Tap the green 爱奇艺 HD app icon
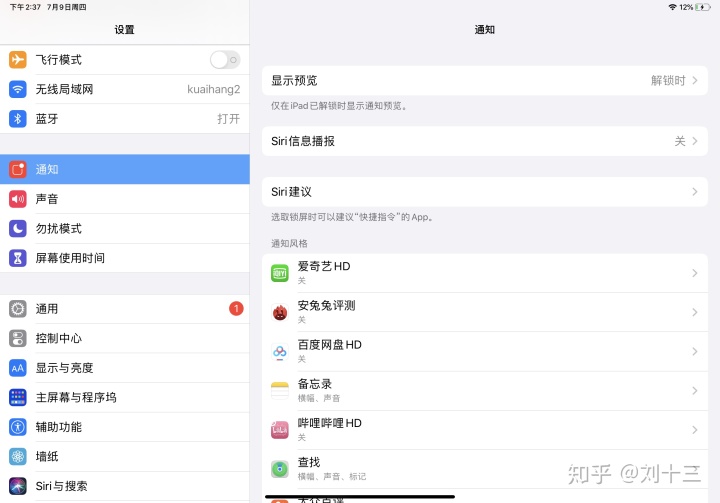The height and width of the screenshot is (503, 720). (x=280, y=273)
